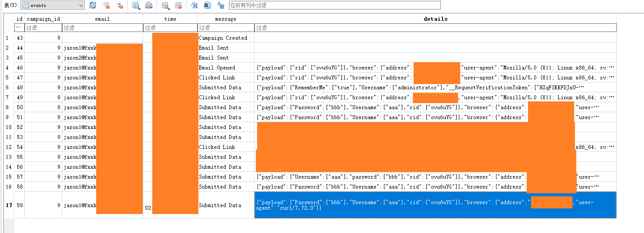This screenshot has width=644, height=233.
Task: Open the save table export dropdown
Action: 136,5
